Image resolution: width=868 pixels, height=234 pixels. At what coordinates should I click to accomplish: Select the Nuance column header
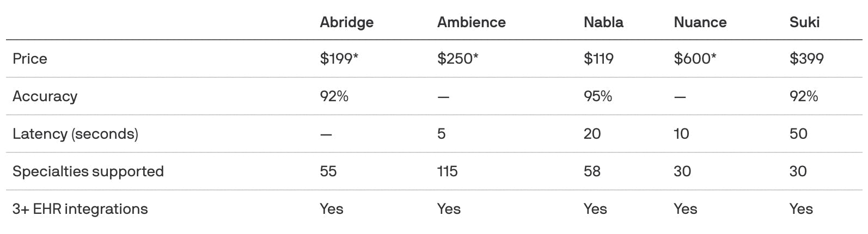[700, 22]
